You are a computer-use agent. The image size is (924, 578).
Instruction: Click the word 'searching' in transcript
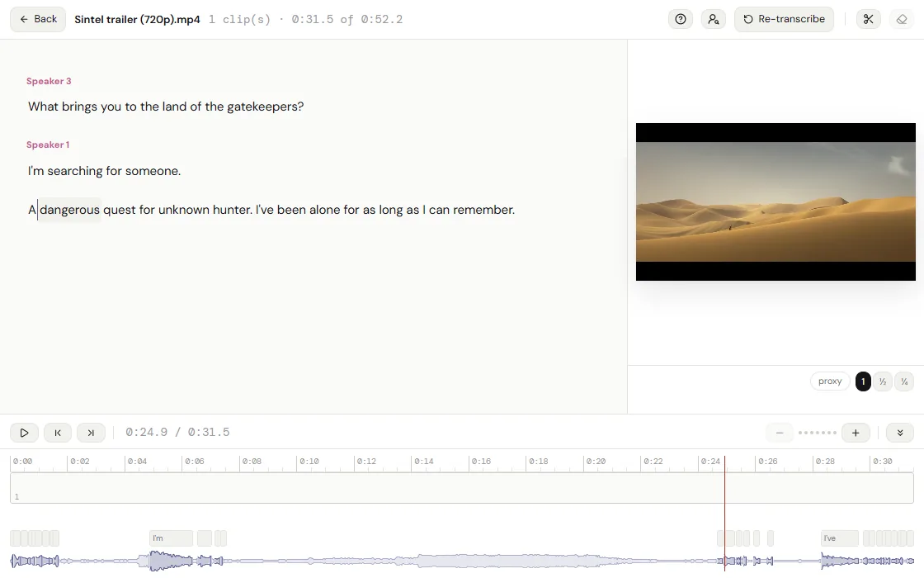[75, 171]
